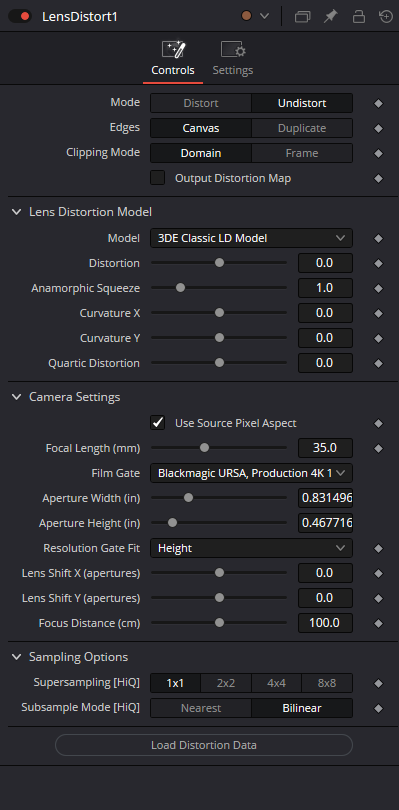Collapse the Lens Distortion Model section
This screenshot has width=399, height=810.
click(x=17, y=212)
